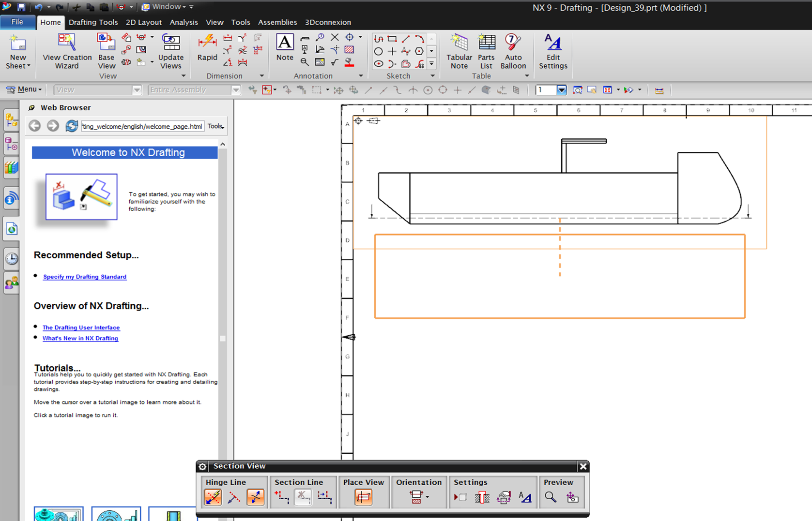Switch to the Drafting Tools tab

(93, 22)
